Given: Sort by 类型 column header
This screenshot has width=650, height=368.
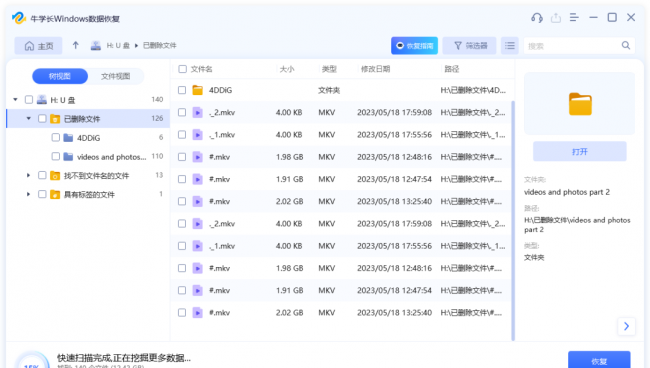Looking at the screenshot, I should pyautogui.click(x=329, y=69).
